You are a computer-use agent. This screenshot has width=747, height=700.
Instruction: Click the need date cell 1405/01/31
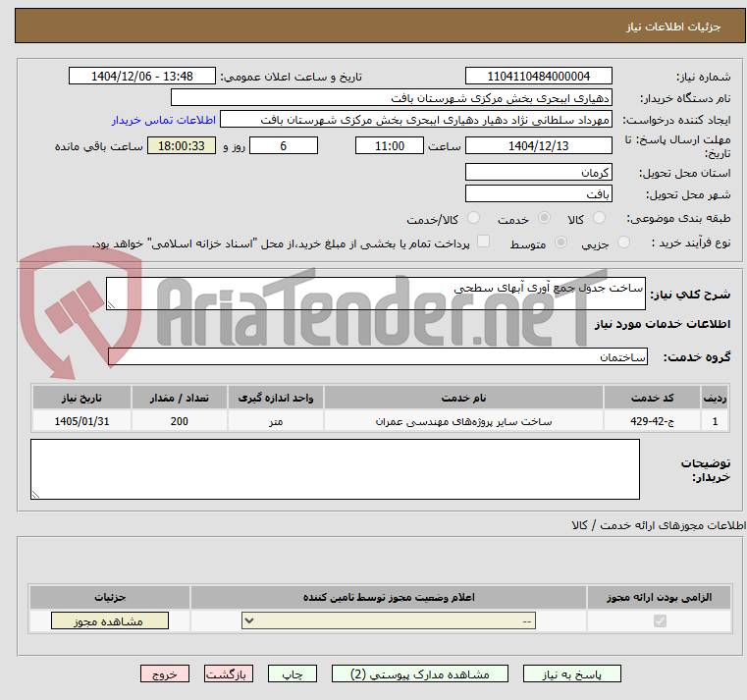pos(81,421)
